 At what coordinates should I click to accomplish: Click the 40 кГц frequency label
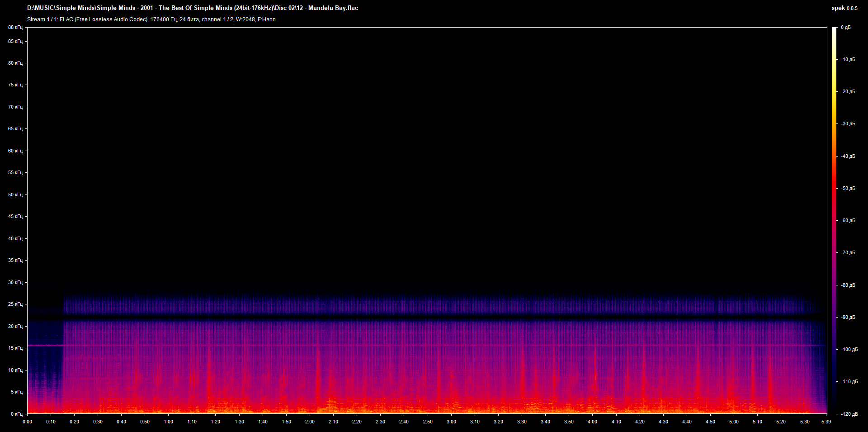(x=15, y=238)
